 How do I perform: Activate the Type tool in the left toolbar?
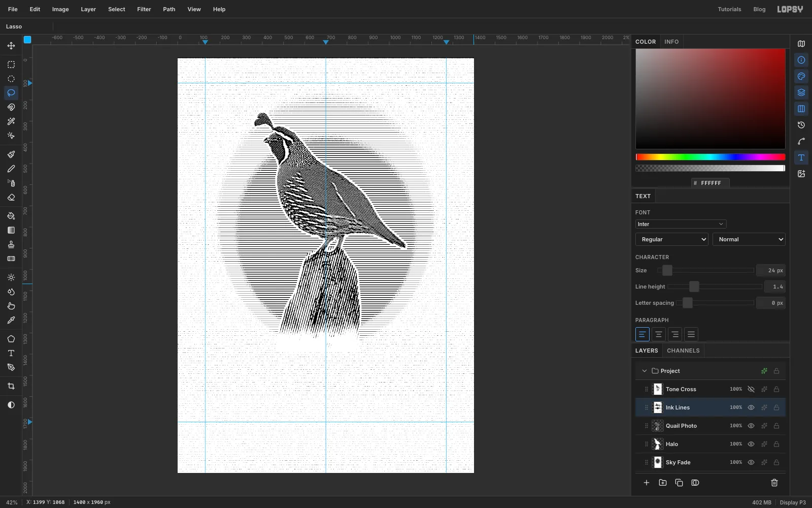11,353
